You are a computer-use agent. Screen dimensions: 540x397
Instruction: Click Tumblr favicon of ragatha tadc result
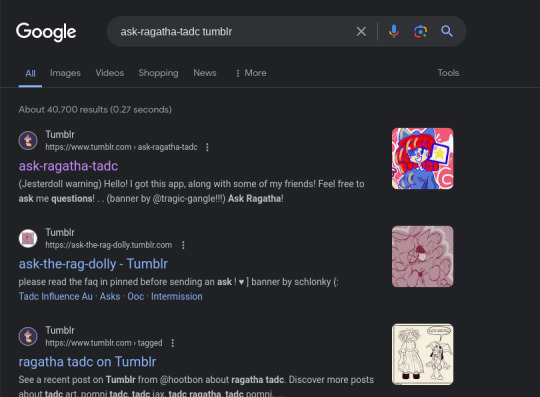click(28, 336)
